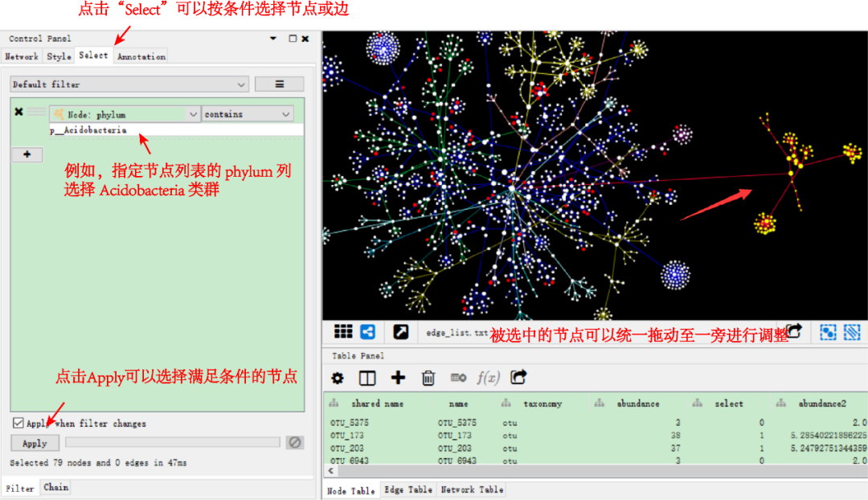Open the Edge Table tab
This screenshot has width=868, height=500.
click(408, 490)
